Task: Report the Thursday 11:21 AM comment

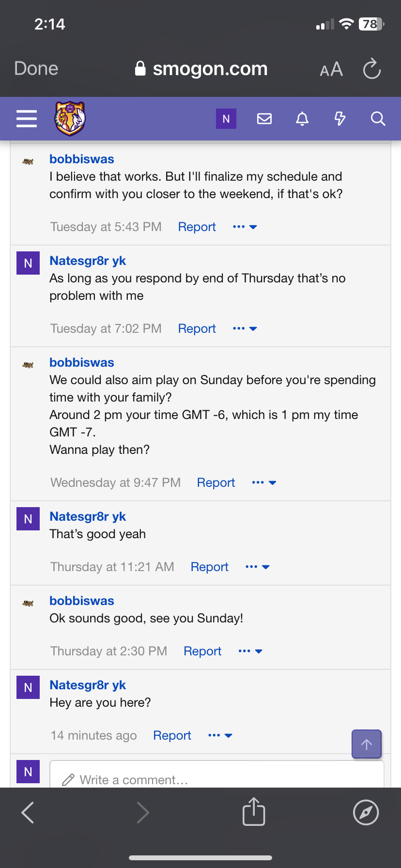Action: (209, 567)
